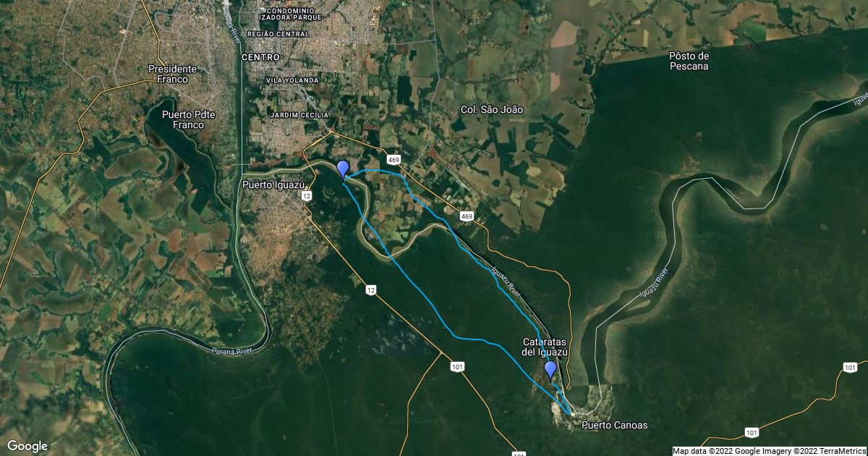Click the lower route 12 highway shield
The height and width of the screenshot is (456, 868).
click(x=371, y=290)
